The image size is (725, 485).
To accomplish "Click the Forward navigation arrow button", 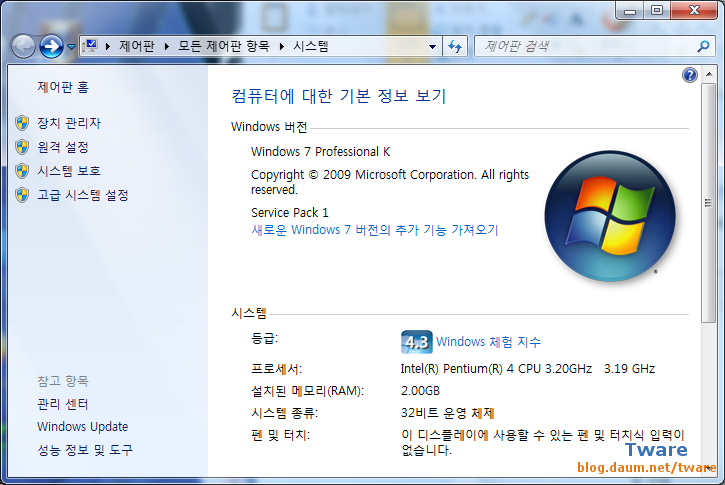I will click(51, 46).
